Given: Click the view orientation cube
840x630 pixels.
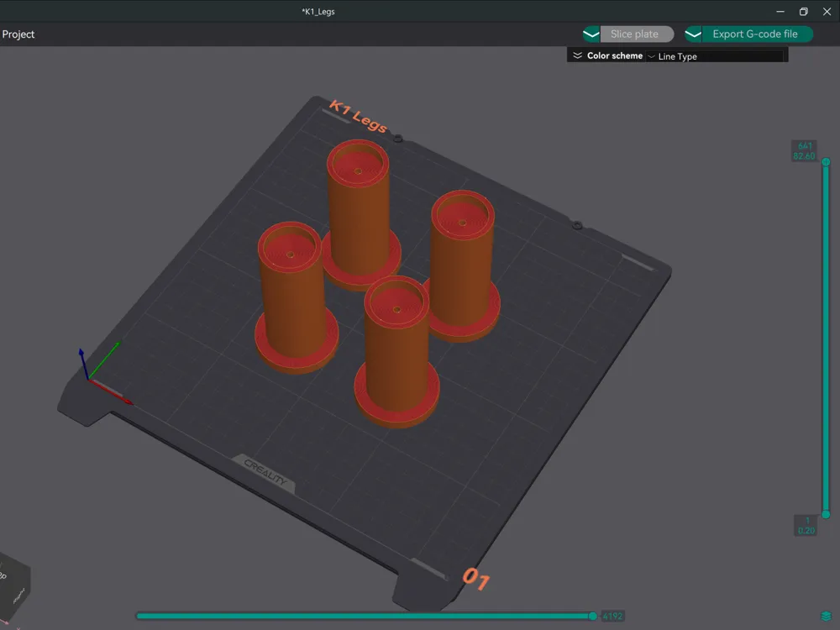Looking at the screenshot, I should click(x=13, y=582).
